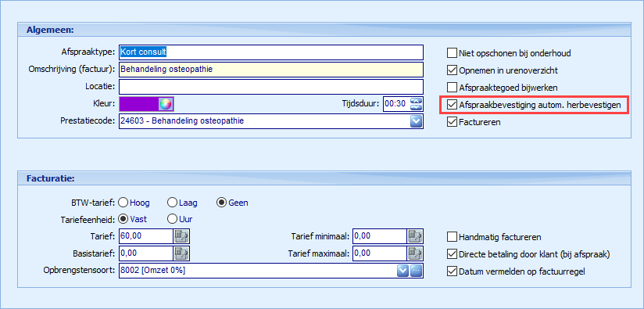Click the Tijdsduur value 00:30

pyautogui.click(x=396, y=104)
